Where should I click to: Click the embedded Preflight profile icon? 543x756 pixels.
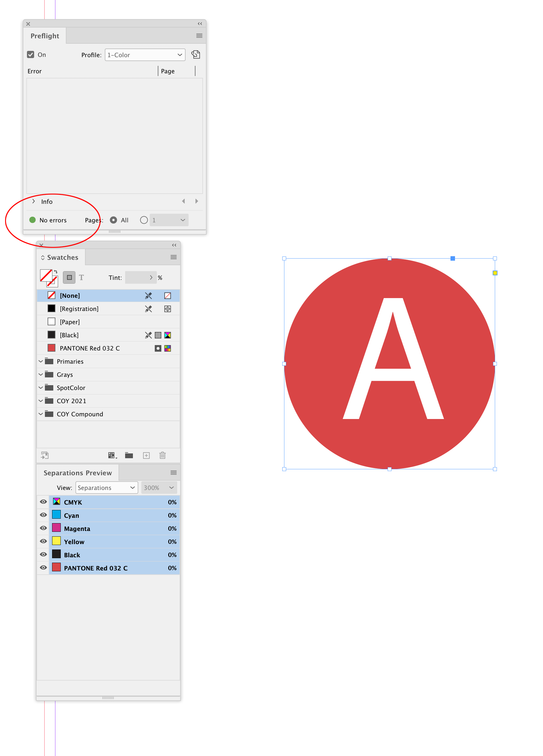pos(196,54)
